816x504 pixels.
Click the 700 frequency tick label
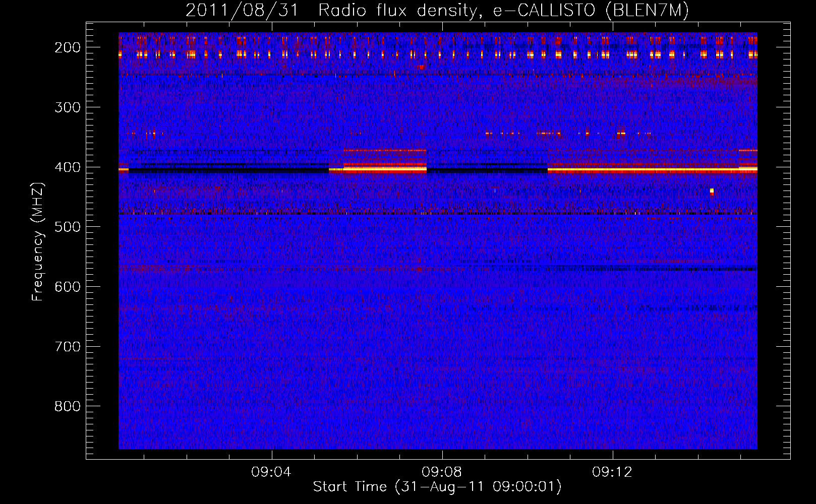coord(67,347)
